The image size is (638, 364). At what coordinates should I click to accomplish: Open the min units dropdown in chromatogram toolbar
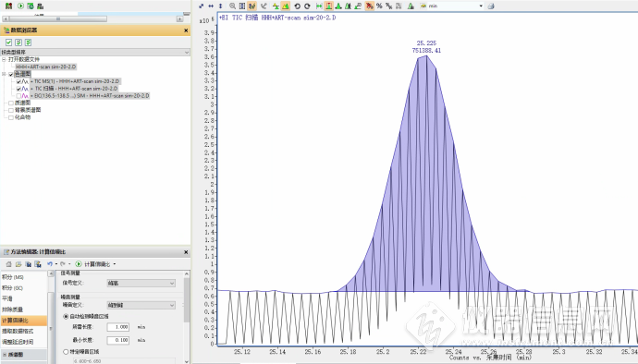pos(481,6)
